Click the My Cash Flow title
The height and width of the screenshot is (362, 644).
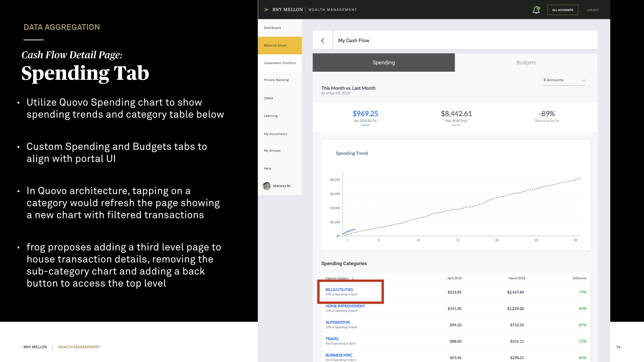click(x=354, y=41)
